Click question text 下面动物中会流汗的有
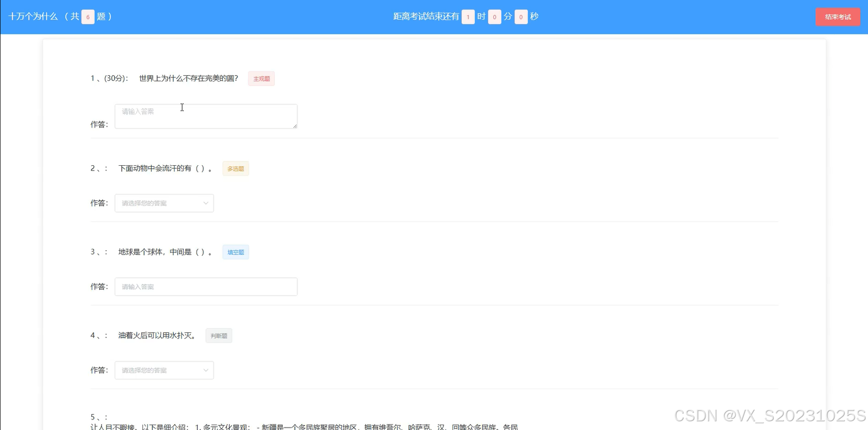 [x=155, y=168]
